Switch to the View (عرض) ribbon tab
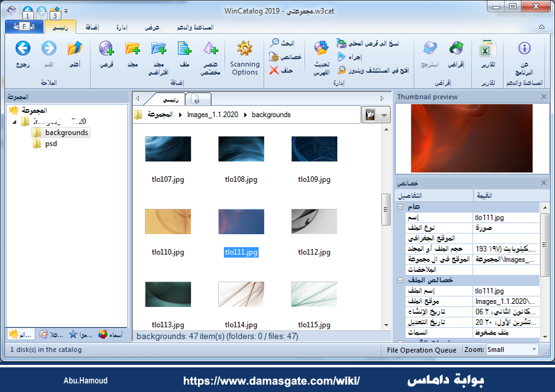Image resolution: width=555 pixels, height=392 pixels. [152, 27]
